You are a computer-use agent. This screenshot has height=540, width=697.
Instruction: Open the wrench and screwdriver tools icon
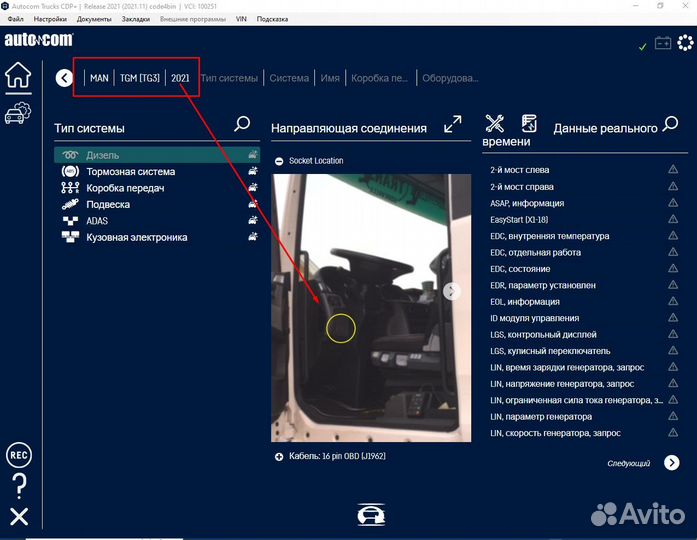click(x=494, y=124)
